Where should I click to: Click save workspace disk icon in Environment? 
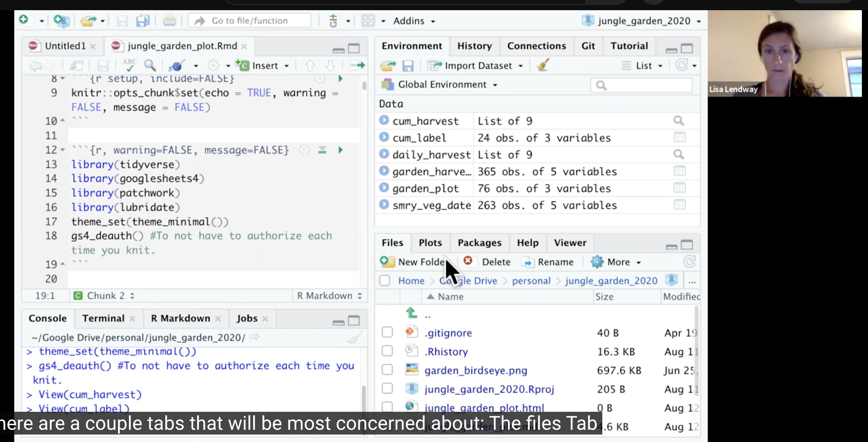tap(408, 66)
